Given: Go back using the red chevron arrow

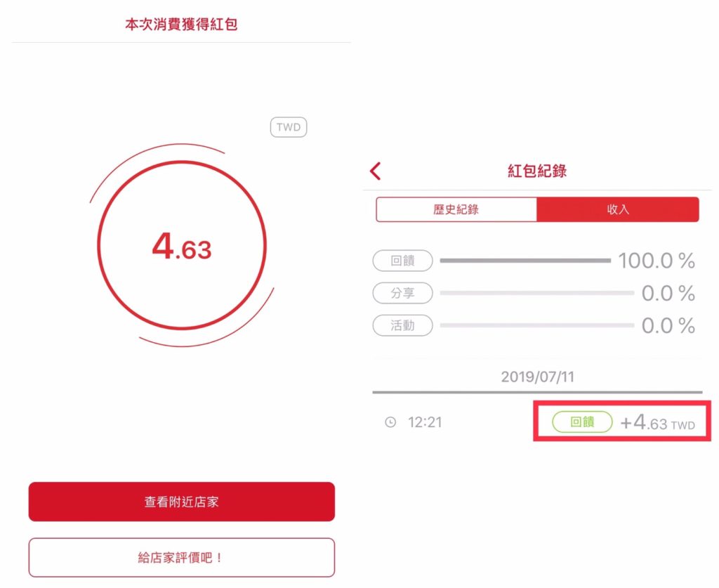Looking at the screenshot, I should (376, 171).
